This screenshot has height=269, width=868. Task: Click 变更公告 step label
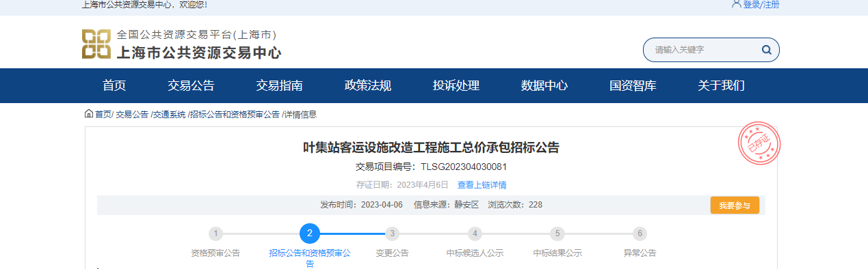pos(392,253)
